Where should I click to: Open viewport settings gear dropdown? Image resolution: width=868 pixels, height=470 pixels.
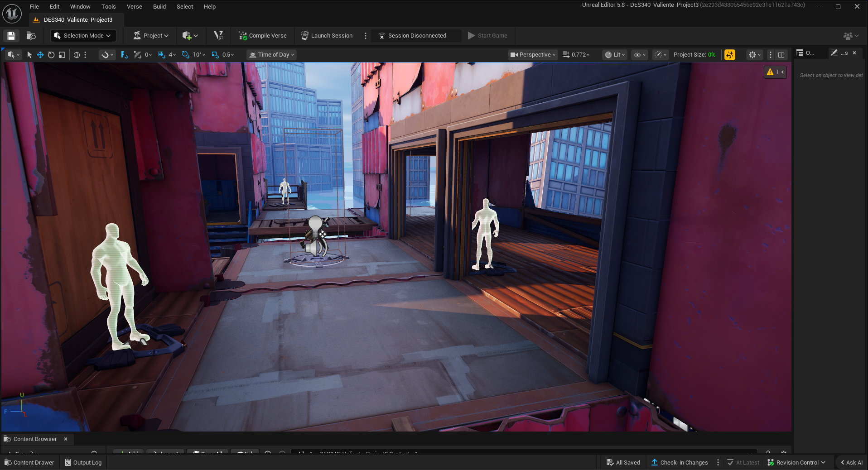754,55
